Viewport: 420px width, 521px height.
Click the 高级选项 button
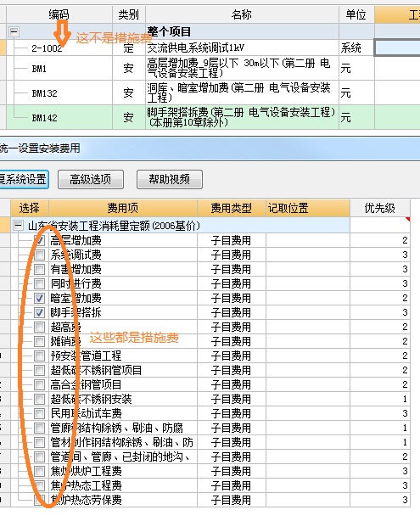tap(91, 179)
